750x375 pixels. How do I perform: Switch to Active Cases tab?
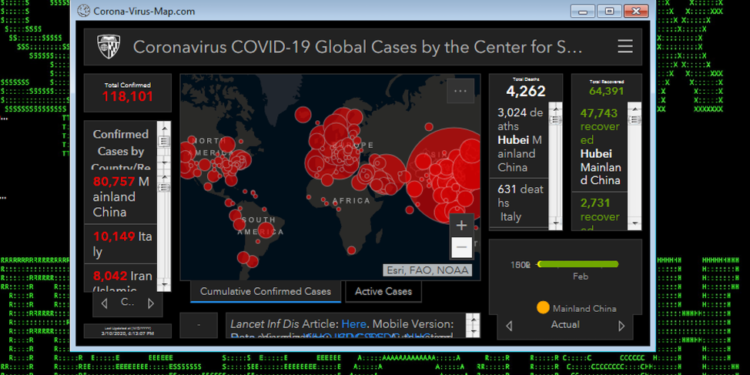(383, 291)
